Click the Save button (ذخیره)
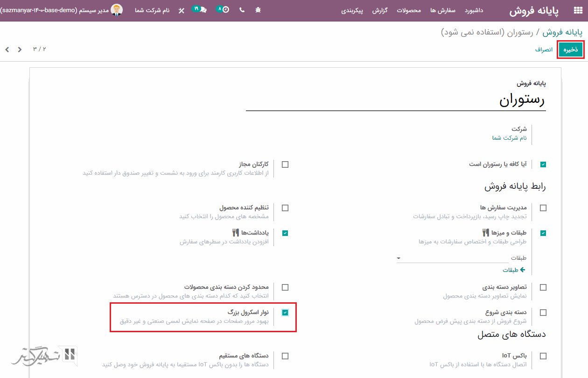Image resolution: width=588 pixels, height=378 pixels. [x=570, y=50]
